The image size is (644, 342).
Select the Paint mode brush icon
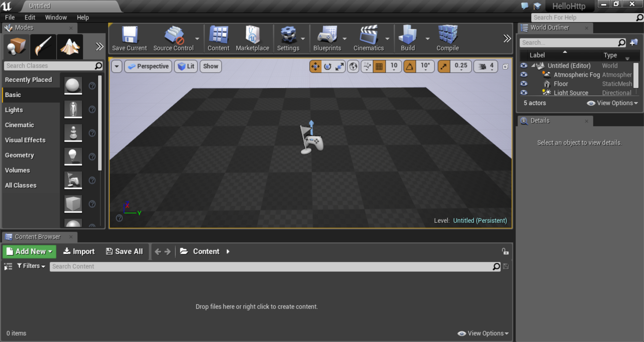click(x=43, y=46)
